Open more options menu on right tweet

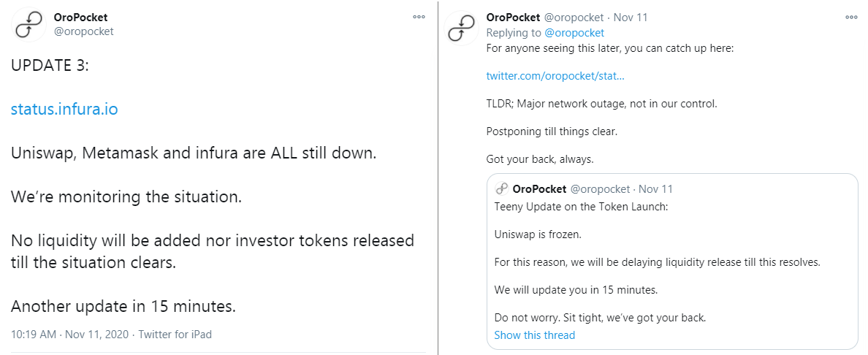pos(851,18)
